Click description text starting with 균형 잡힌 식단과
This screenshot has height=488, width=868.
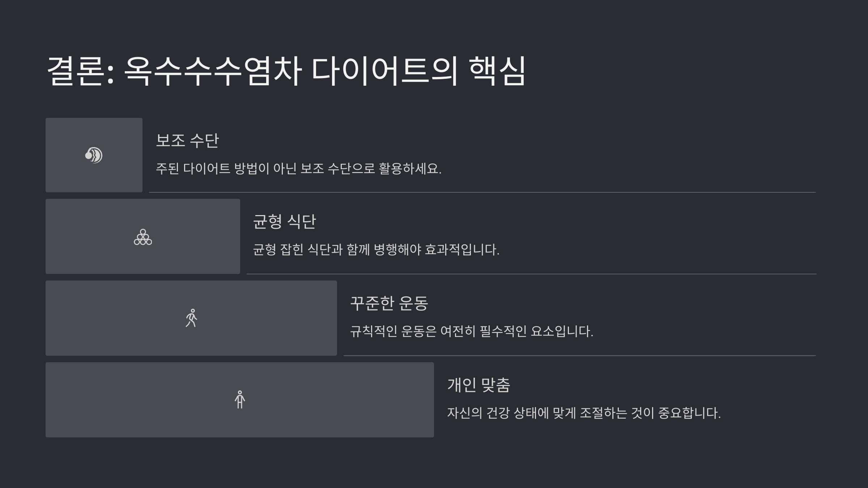[376, 250]
